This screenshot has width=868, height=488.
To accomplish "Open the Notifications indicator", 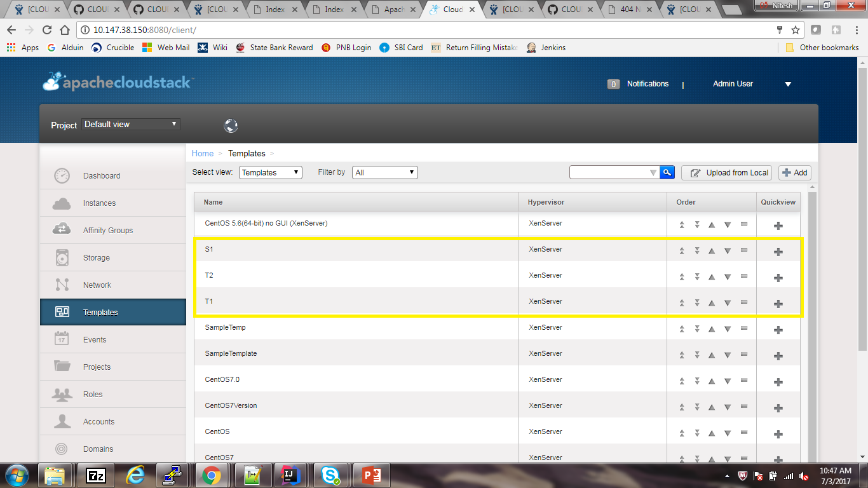I will pos(639,84).
